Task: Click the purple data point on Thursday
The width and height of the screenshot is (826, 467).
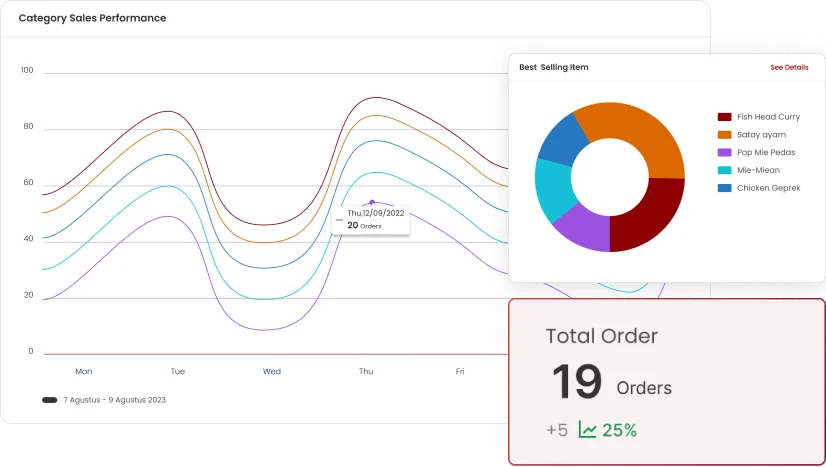Action: [x=372, y=202]
